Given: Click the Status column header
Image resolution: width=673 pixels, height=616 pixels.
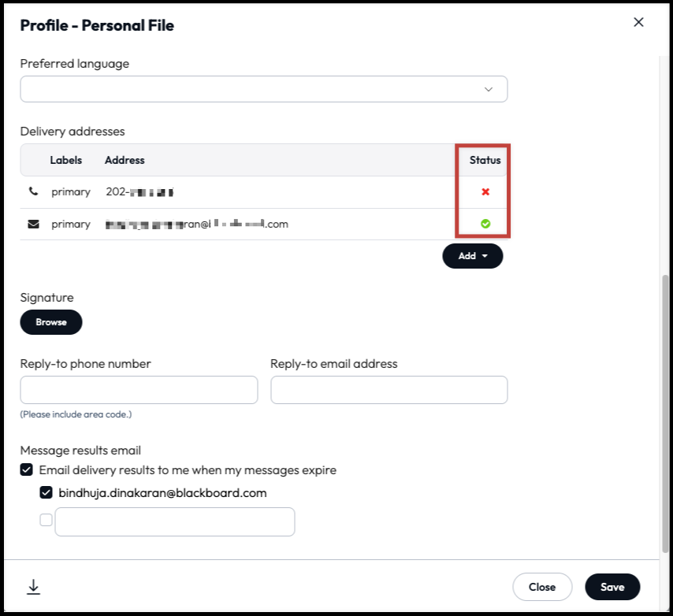Looking at the screenshot, I should point(485,160).
